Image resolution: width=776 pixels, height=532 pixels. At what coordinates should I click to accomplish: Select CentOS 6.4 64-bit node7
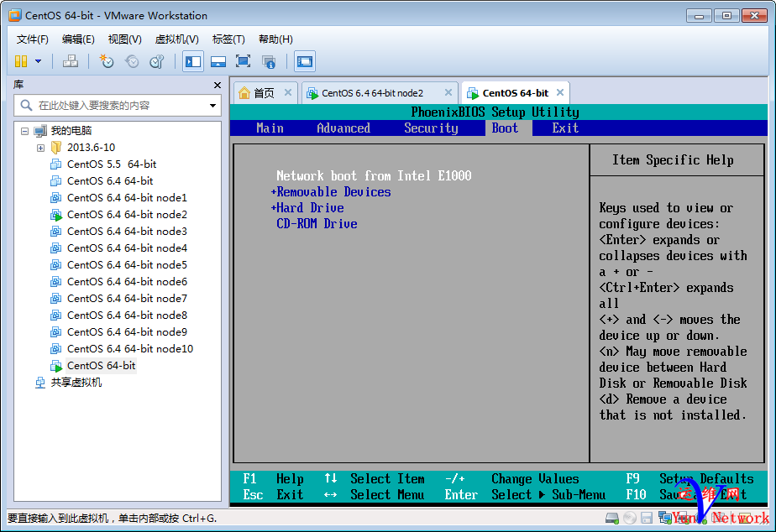coord(127,299)
